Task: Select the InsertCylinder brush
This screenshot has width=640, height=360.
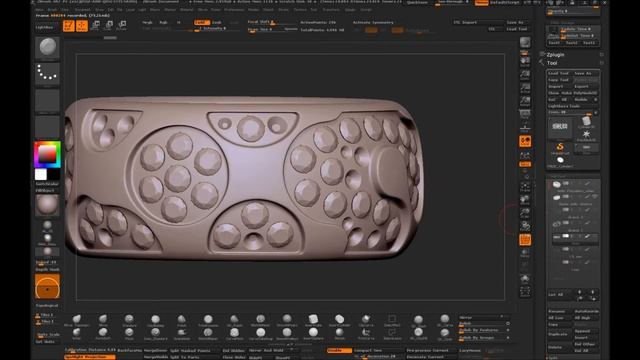Action: 339,321
